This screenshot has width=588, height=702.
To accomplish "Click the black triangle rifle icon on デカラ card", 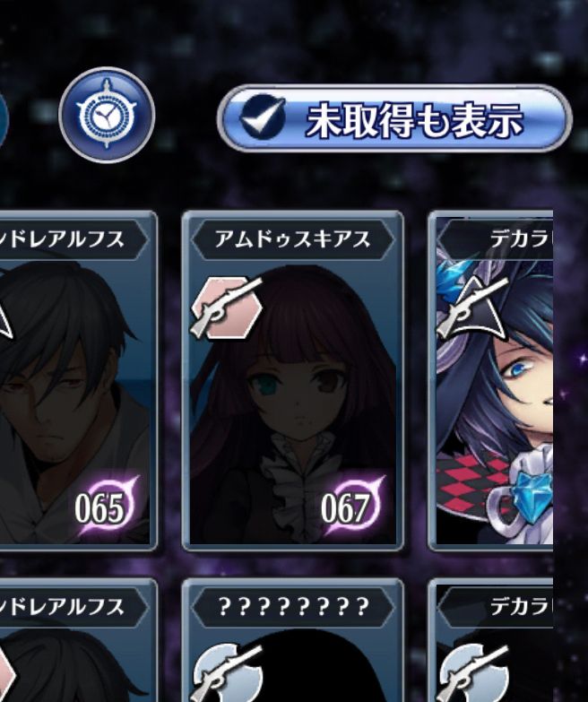I will (x=472, y=308).
